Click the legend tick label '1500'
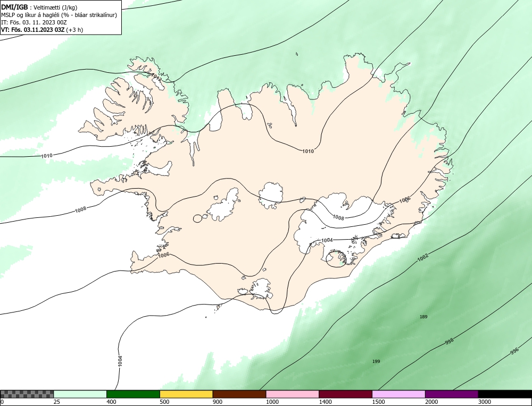532x406 pixels. coord(378,402)
